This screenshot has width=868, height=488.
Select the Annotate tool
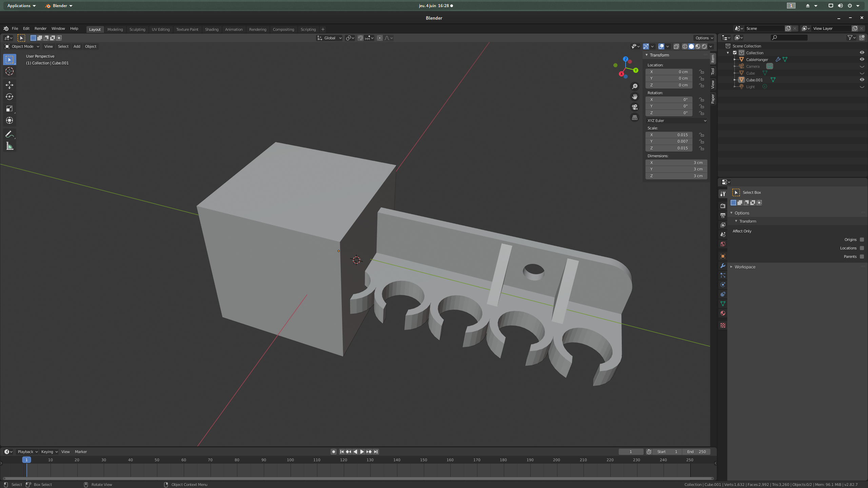[9, 135]
